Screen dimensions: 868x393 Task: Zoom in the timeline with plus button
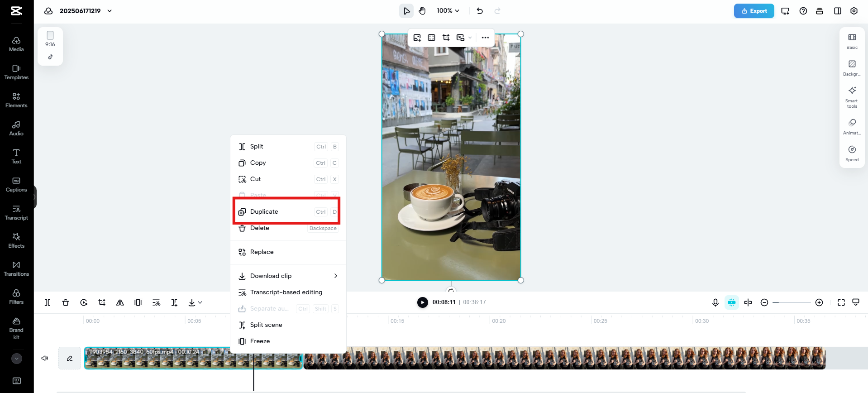[x=819, y=302]
